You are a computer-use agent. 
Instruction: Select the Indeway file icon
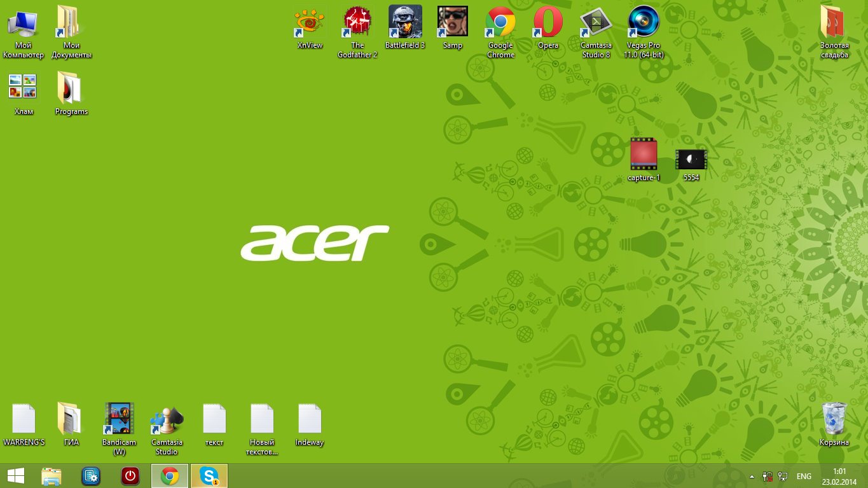pos(310,424)
